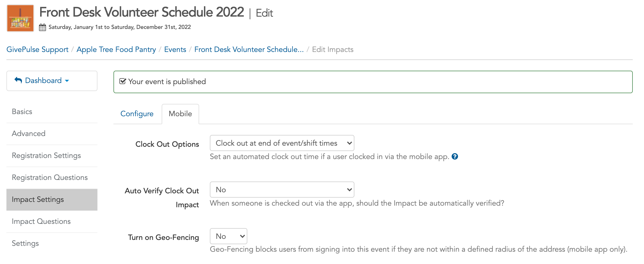Open Front Desk Volunteer Schedule breadcrumb
Image resolution: width=644 pixels, height=264 pixels.
(x=249, y=50)
